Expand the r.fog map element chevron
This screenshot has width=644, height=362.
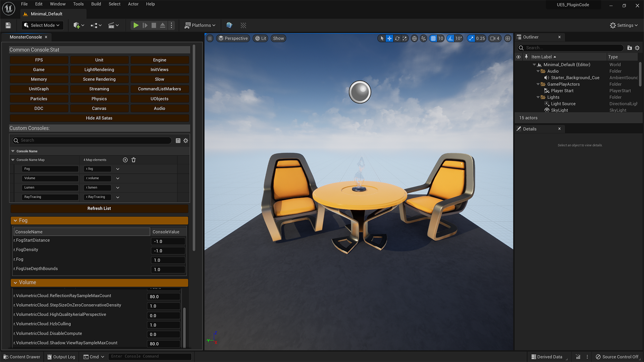118,169
